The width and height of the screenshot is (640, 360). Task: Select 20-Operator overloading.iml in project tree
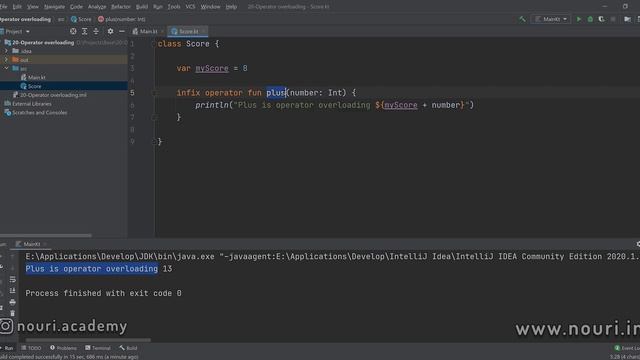tap(53, 95)
